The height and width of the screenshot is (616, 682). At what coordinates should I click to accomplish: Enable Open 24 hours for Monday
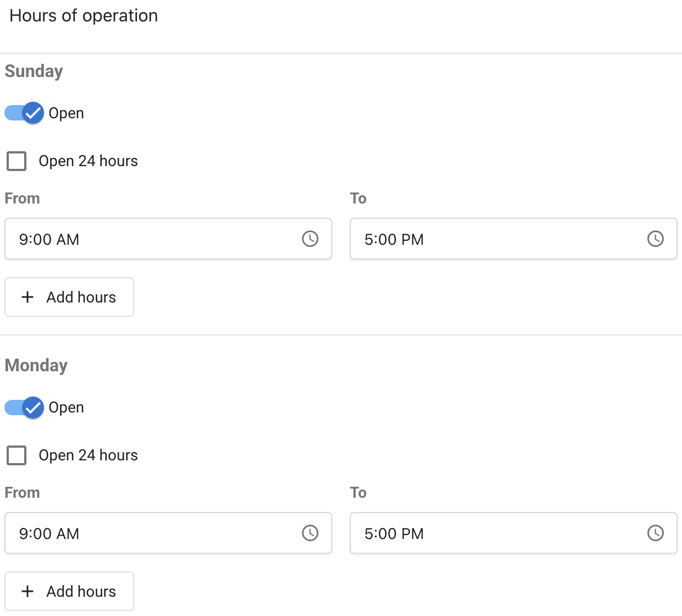click(x=16, y=455)
